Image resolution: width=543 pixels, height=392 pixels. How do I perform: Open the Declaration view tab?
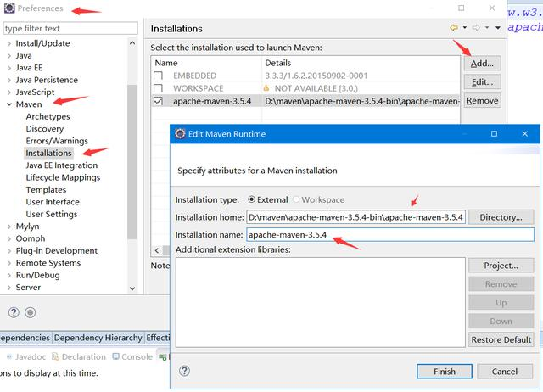79,356
